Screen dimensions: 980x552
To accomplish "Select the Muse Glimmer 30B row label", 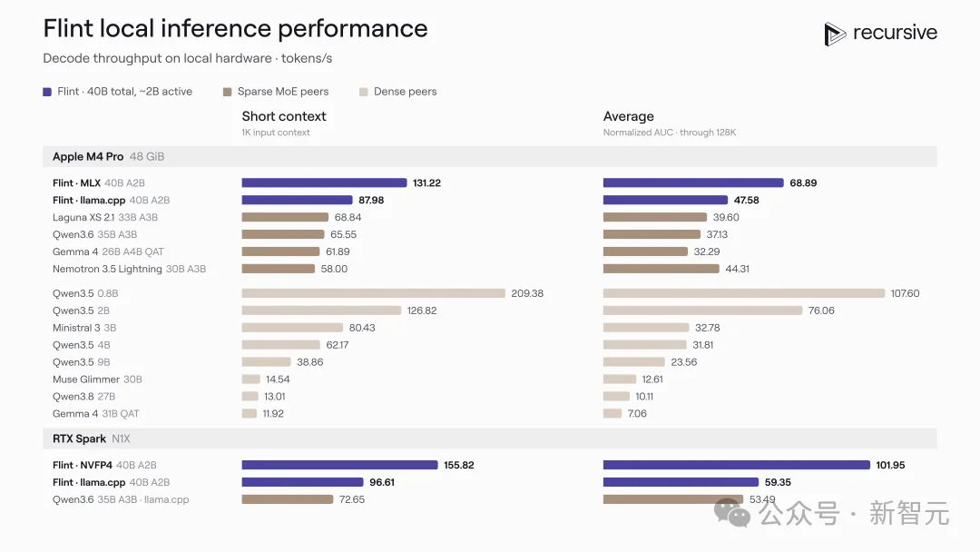I will pos(97,379).
